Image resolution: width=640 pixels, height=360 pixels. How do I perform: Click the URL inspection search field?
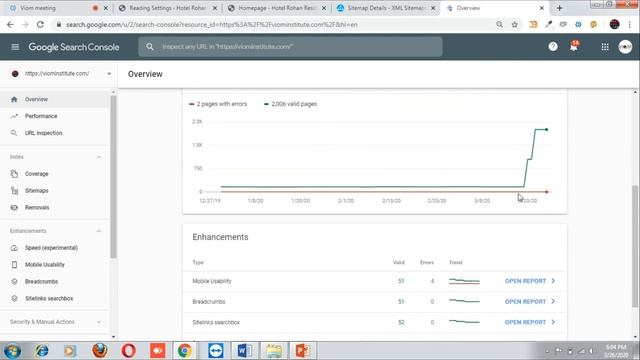(290, 47)
